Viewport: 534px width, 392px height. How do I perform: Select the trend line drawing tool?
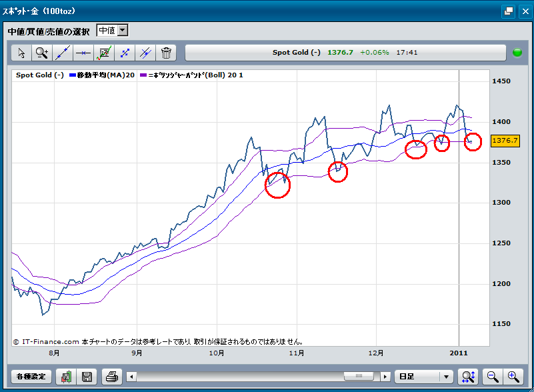click(x=62, y=53)
